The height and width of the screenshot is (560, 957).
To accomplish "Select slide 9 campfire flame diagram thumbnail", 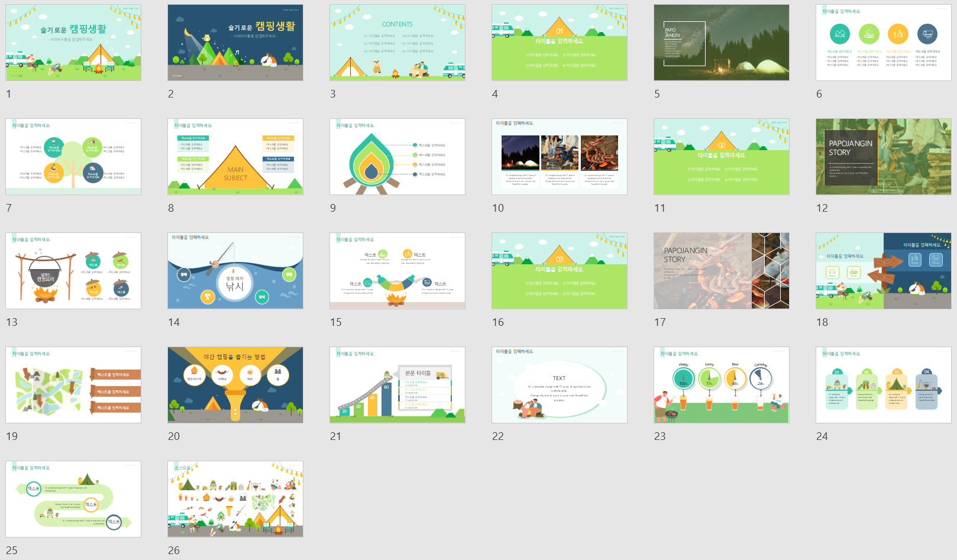I will pos(397,157).
